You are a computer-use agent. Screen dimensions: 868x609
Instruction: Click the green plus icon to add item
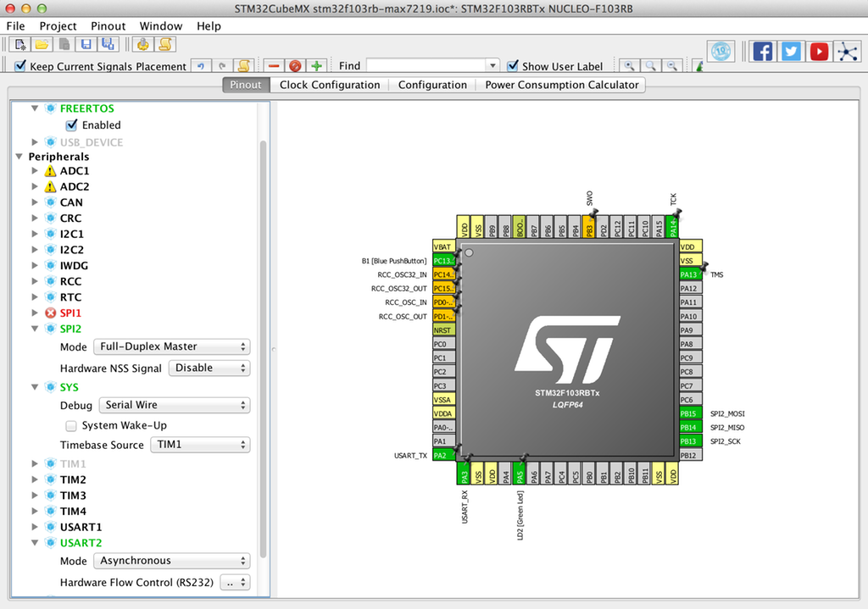(315, 65)
